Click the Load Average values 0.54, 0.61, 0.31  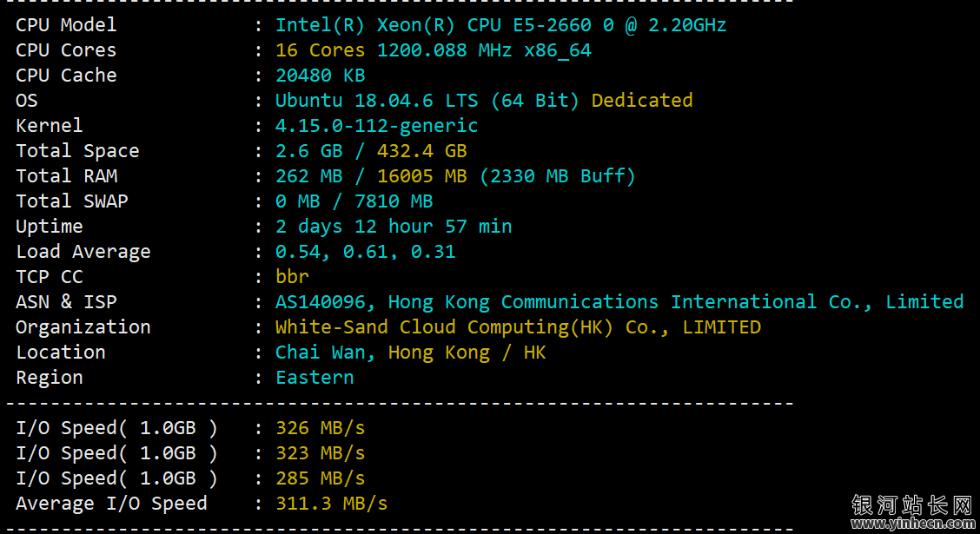click(x=366, y=252)
